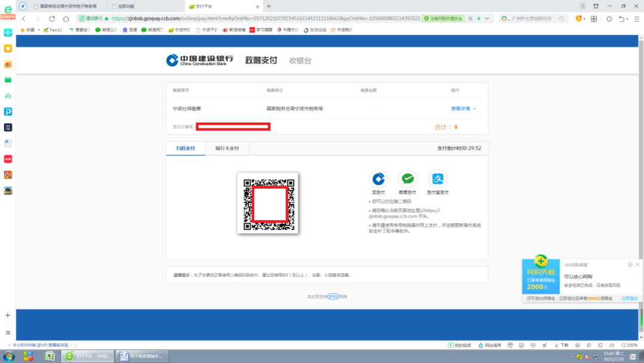
Task: Open Excel from the taskbar
Action: pyautogui.click(x=49, y=356)
